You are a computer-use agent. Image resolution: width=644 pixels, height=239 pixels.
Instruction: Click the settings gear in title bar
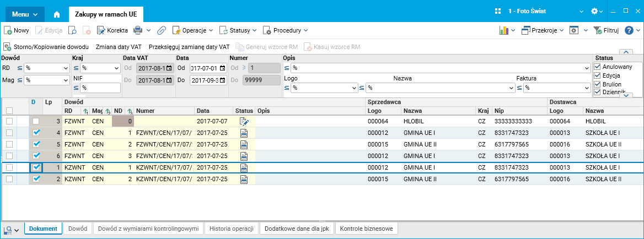[x=594, y=12]
